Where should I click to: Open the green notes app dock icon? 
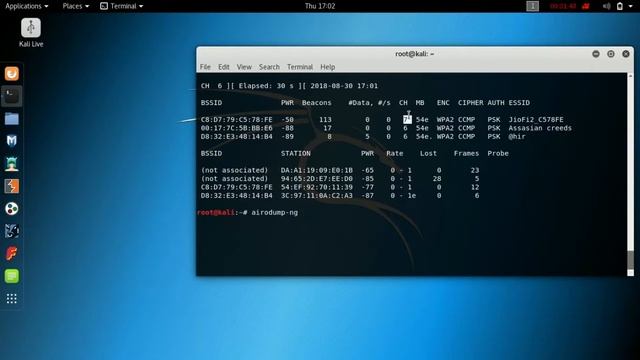11,276
